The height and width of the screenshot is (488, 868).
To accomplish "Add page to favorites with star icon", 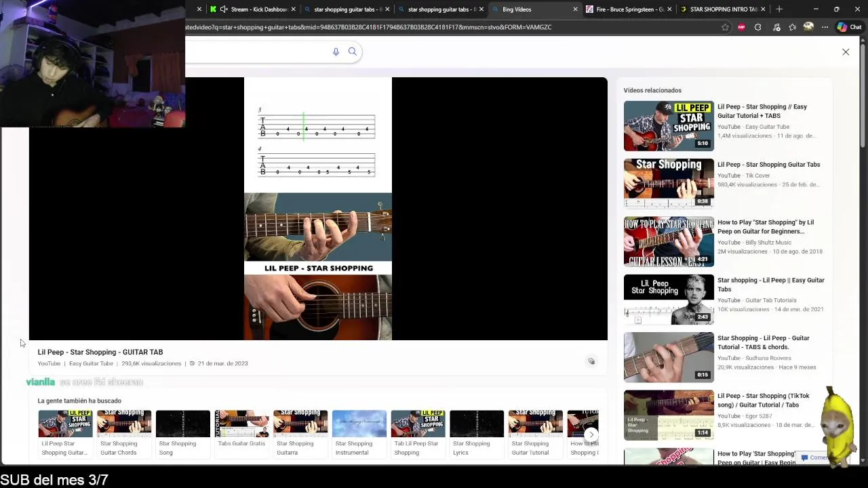I will tap(725, 27).
